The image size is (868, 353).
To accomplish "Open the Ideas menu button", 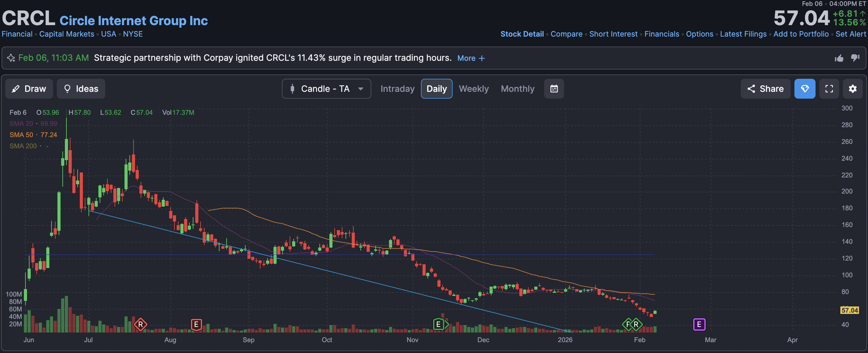I will [81, 89].
